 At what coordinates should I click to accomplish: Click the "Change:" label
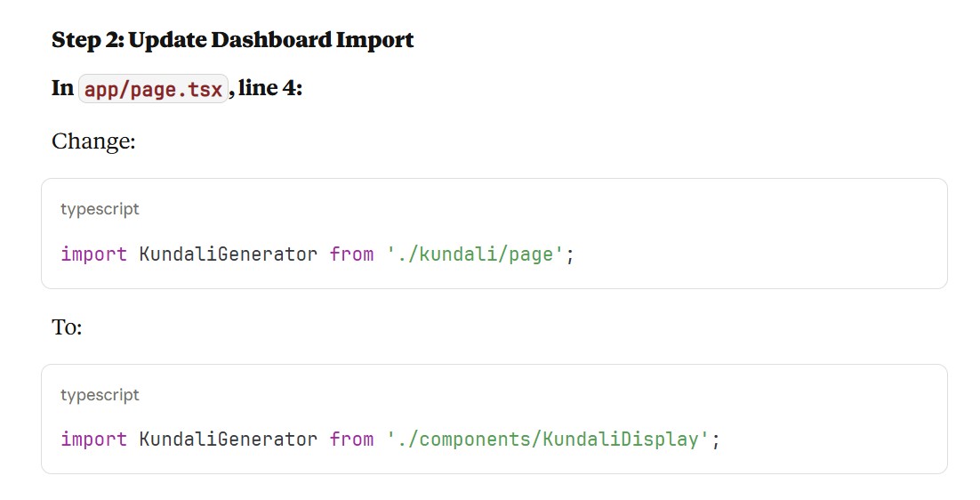pos(93,141)
